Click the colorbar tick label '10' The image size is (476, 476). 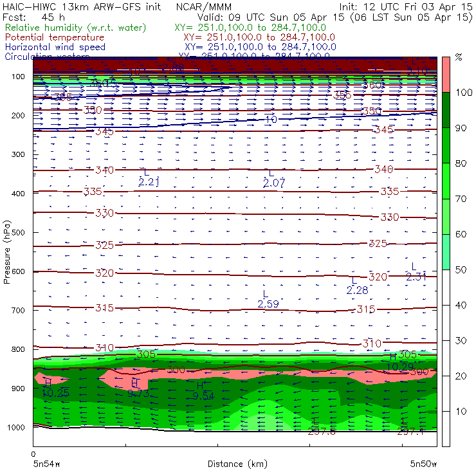[461, 412]
